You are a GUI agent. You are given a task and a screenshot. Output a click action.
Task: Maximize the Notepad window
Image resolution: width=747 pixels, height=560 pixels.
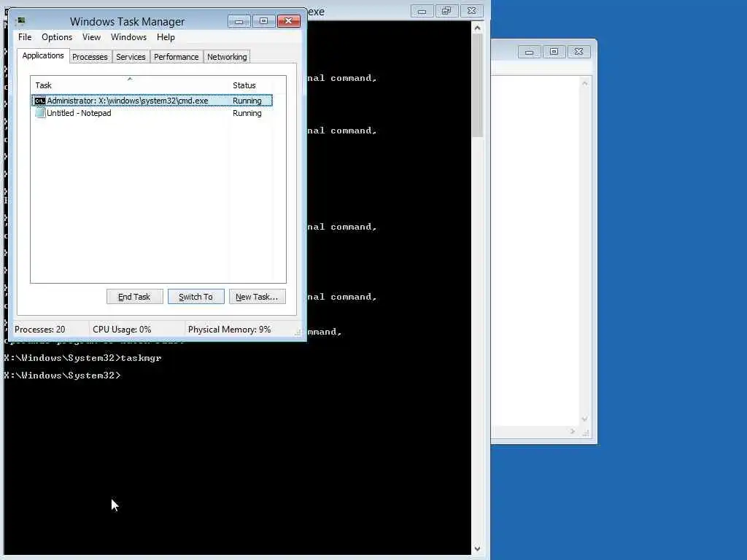554,52
